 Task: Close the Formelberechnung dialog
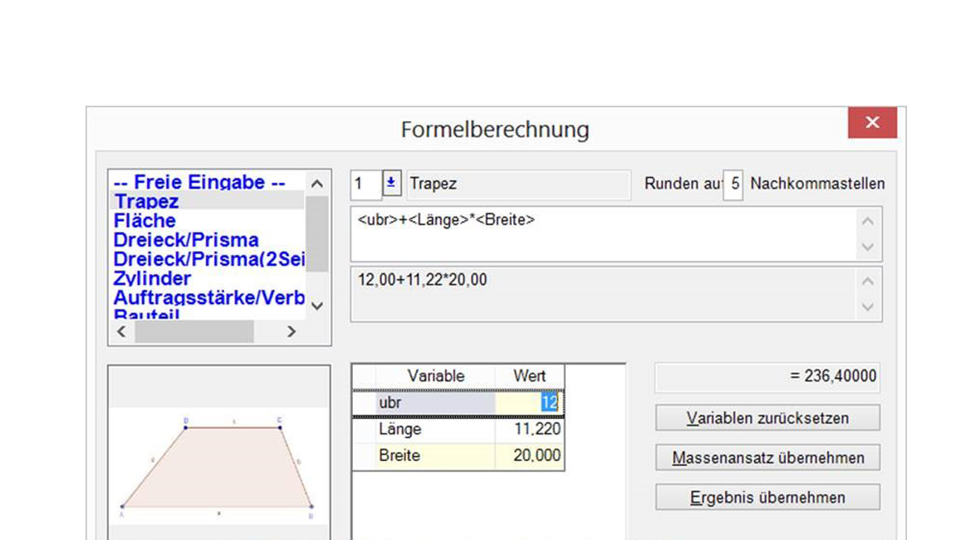(x=871, y=123)
